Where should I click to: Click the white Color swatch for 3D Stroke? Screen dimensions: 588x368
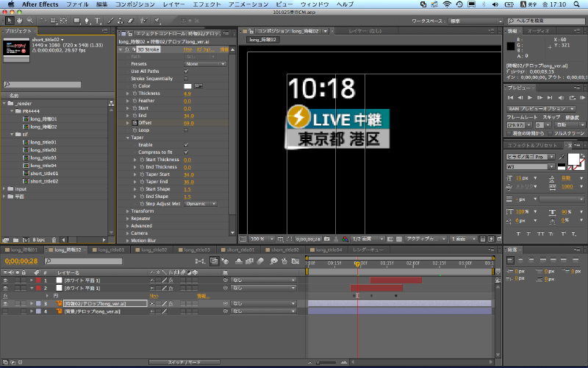(187, 86)
